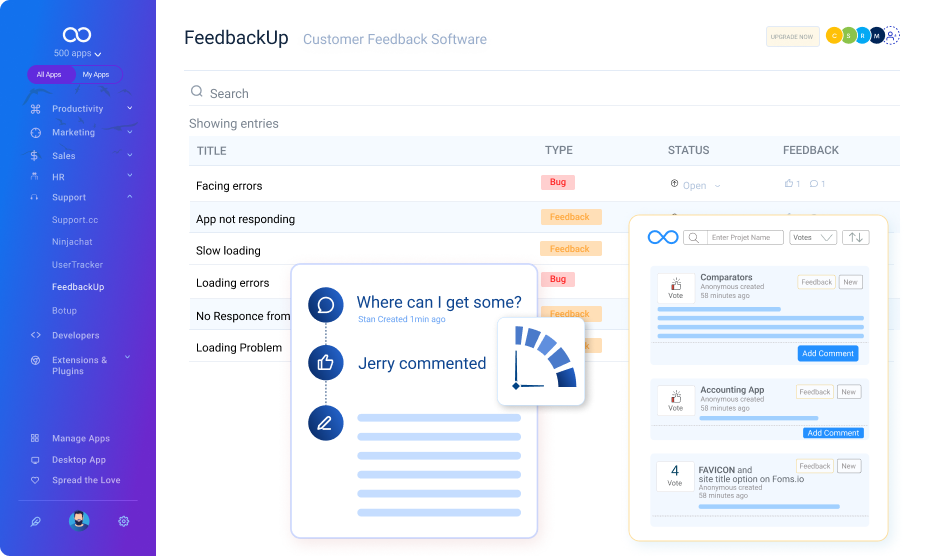The width and height of the screenshot is (940, 556).
Task: Switch to the My Apps toggle
Action: coord(97,75)
